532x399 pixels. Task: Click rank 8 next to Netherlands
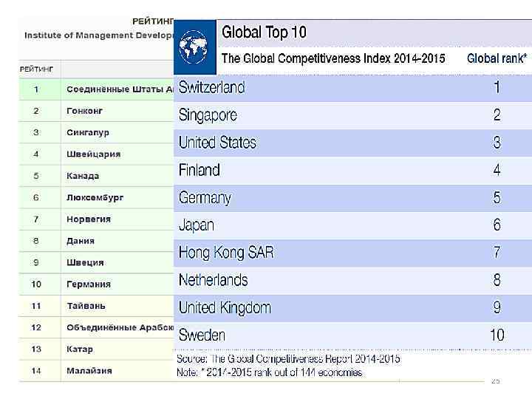497,280
